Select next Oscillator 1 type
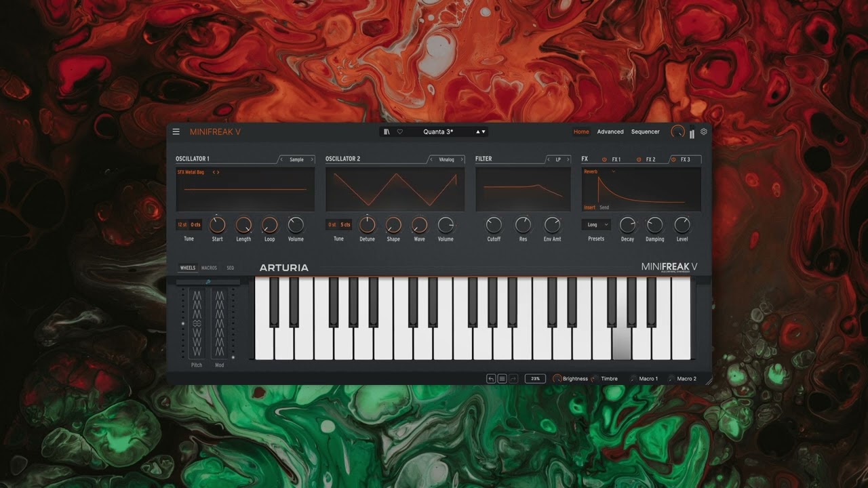 [x=312, y=160]
